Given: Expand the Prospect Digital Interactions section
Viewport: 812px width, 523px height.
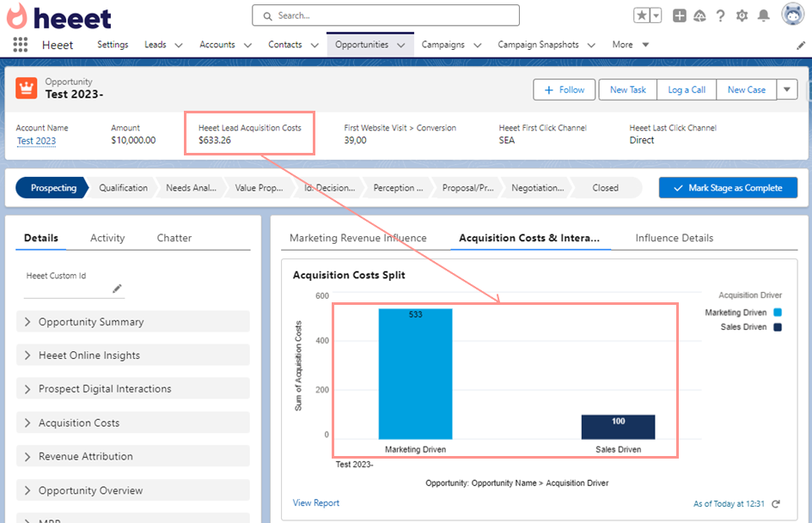Looking at the screenshot, I should (133, 389).
